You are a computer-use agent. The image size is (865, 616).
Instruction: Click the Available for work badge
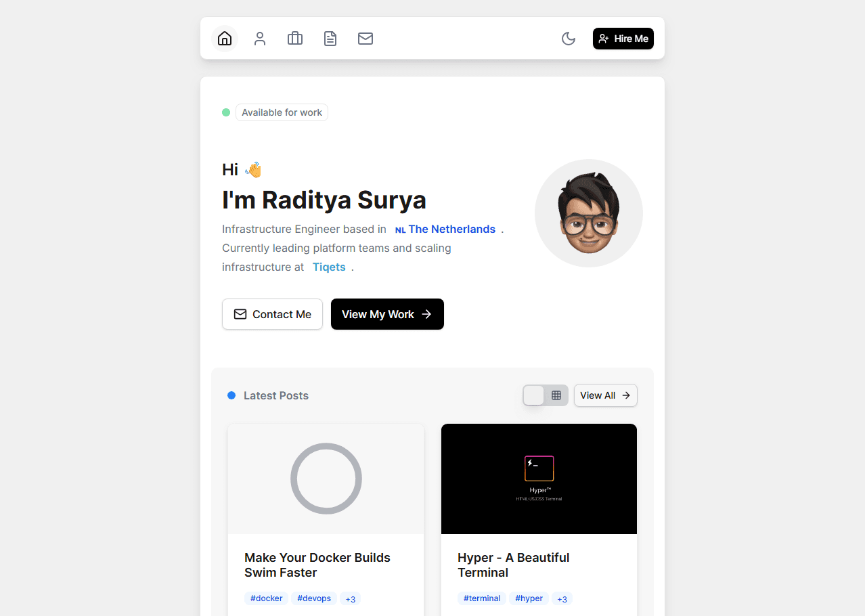coord(282,112)
